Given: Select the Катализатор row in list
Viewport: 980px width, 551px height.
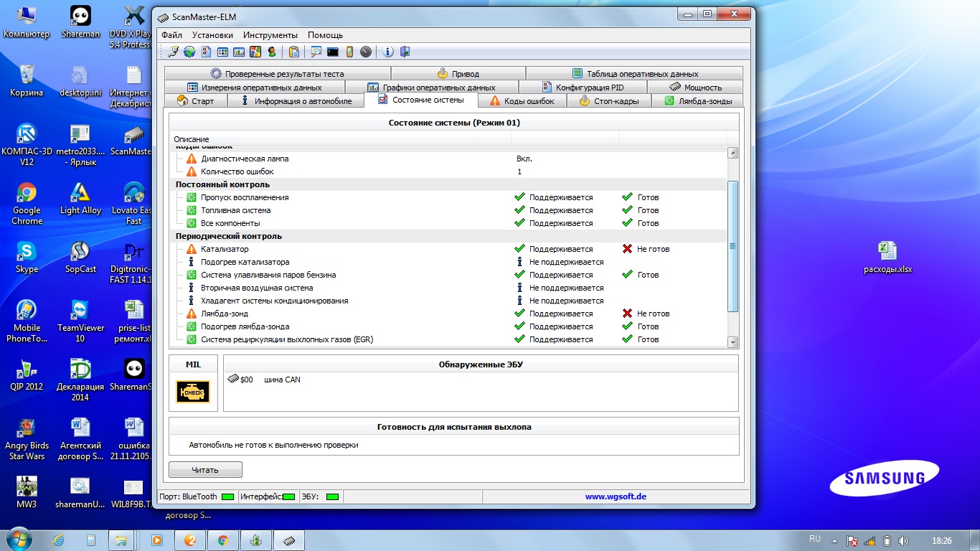Looking at the screenshot, I should click(225, 249).
